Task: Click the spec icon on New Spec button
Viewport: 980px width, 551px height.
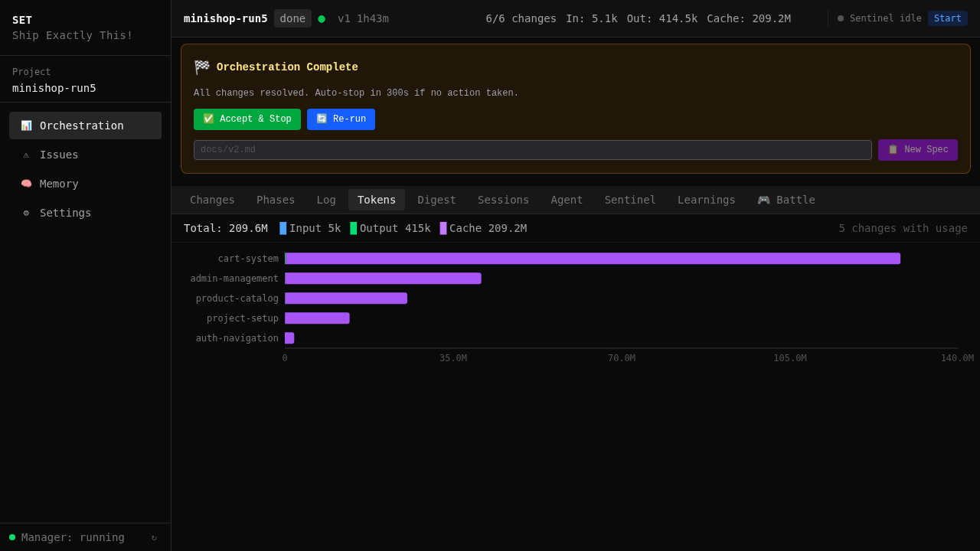Action: click(892, 149)
